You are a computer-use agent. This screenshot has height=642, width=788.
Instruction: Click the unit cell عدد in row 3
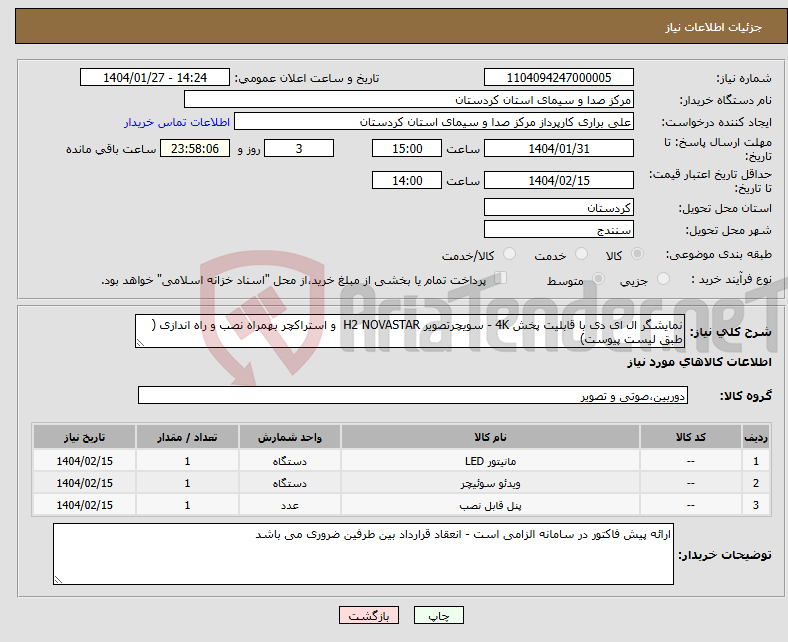pos(290,505)
